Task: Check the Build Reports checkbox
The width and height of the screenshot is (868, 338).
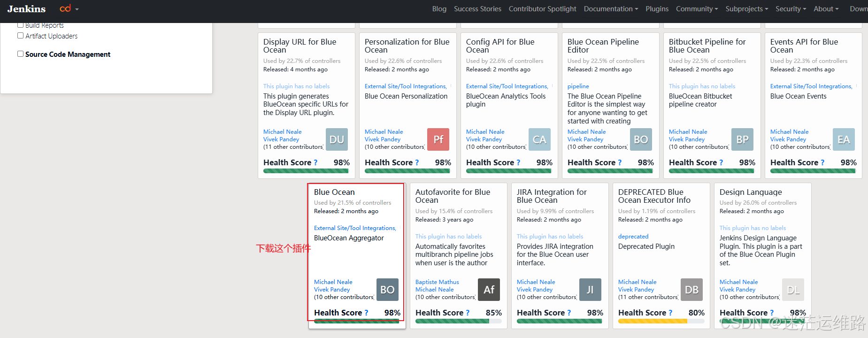Action: (x=20, y=25)
